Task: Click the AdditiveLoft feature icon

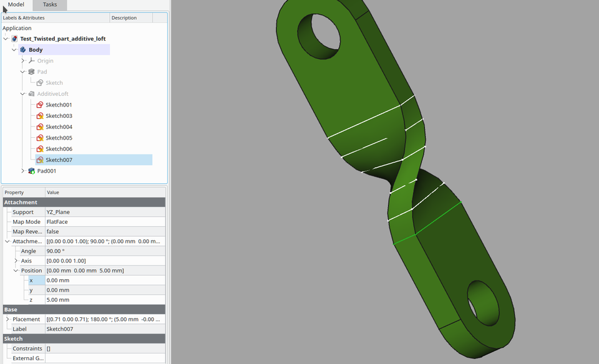Action: point(32,93)
